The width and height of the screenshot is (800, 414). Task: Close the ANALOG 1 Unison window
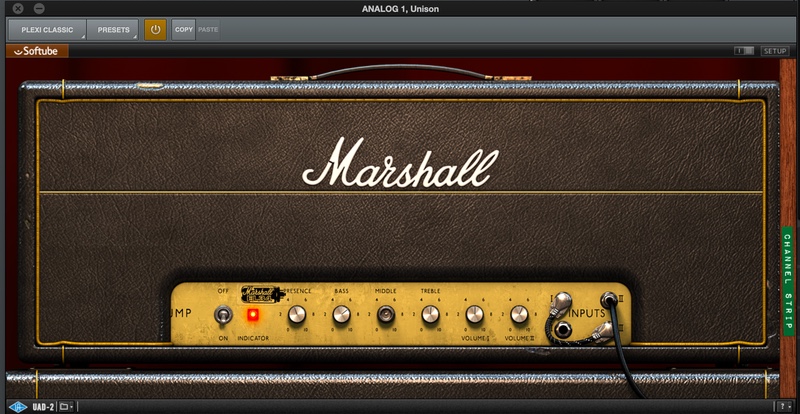[18, 9]
